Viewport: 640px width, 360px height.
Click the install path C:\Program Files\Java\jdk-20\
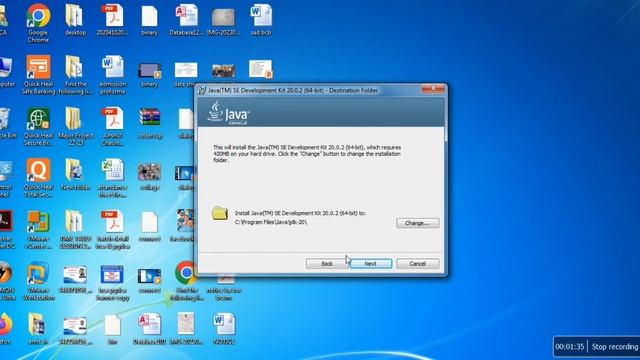pos(271,222)
